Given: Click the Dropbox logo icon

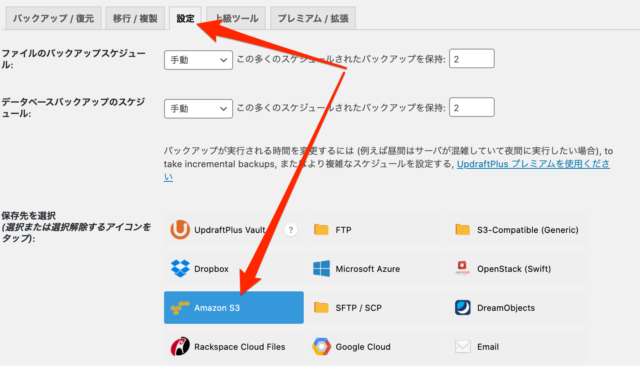Looking at the screenshot, I should pos(180,268).
